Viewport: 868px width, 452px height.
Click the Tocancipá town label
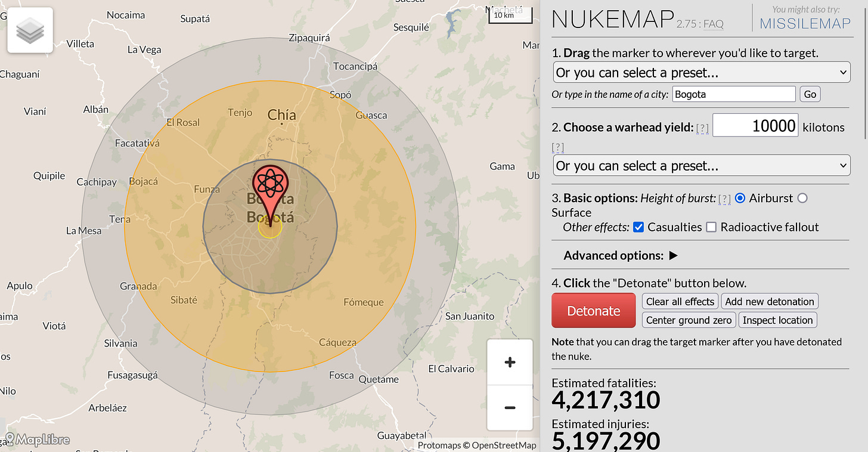(355, 67)
